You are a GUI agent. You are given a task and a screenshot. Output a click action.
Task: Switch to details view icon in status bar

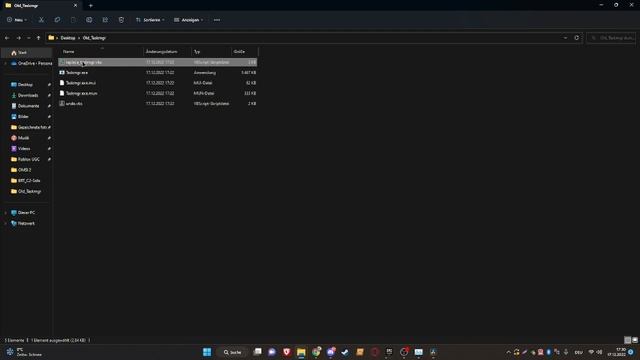(628, 340)
